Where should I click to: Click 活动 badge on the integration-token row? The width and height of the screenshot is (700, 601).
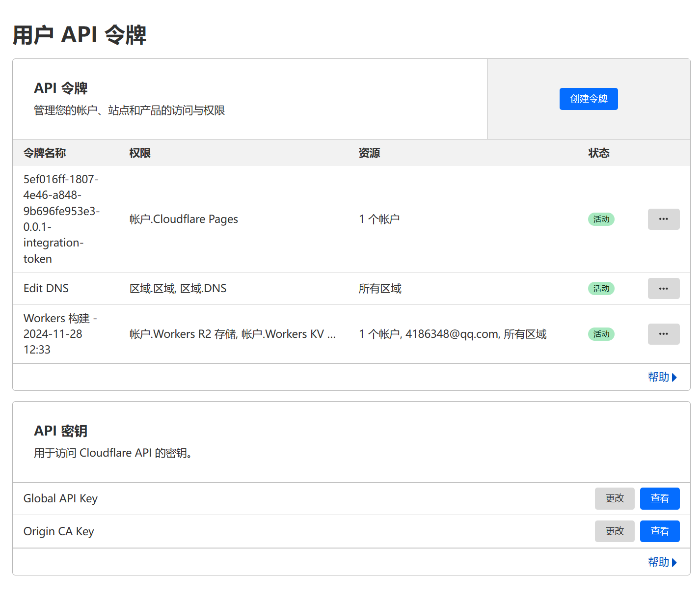click(x=601, y=219)
